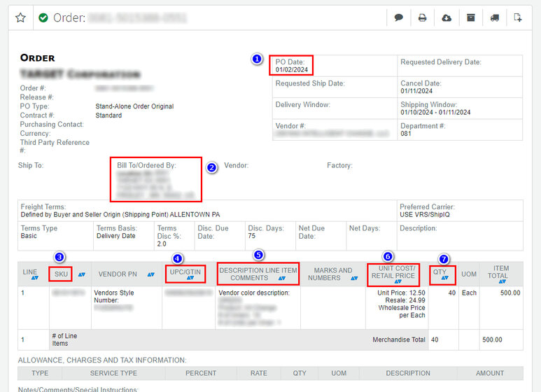The image size is (541, 392).
Task: Click DESCRIPTION header in allowance table
Action: (x=408, y=373)
